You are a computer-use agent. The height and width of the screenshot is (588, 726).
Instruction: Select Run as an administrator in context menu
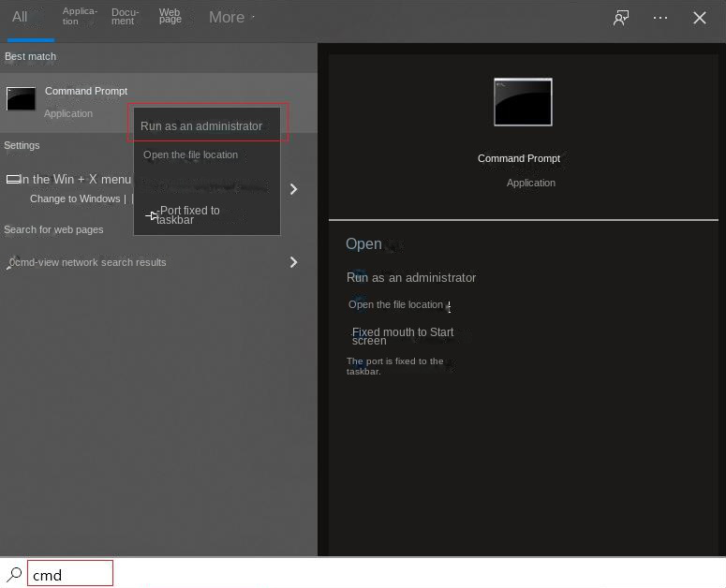pyautogui.click(x=201, y=126)
